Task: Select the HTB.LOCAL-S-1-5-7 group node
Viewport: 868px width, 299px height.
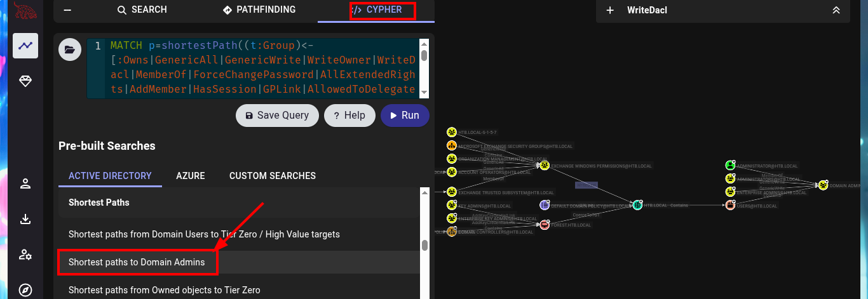Action: pos(452,133)
